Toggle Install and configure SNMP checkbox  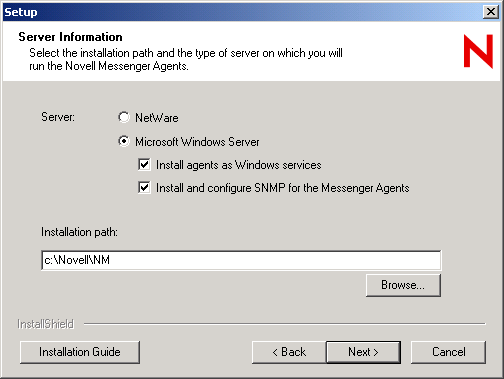(144, 188)
